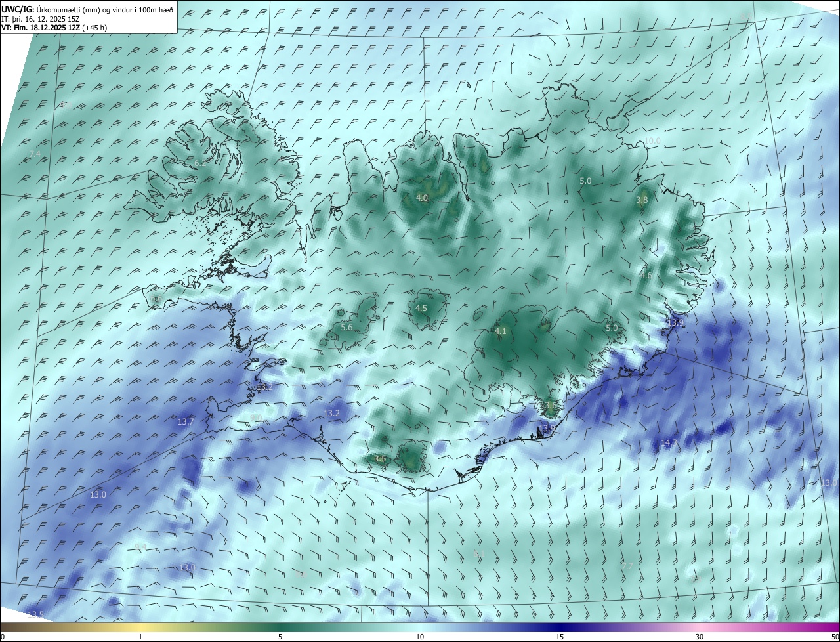Click the 3.6 precipitation value label

pyautogui.click(x=551, y=406)
